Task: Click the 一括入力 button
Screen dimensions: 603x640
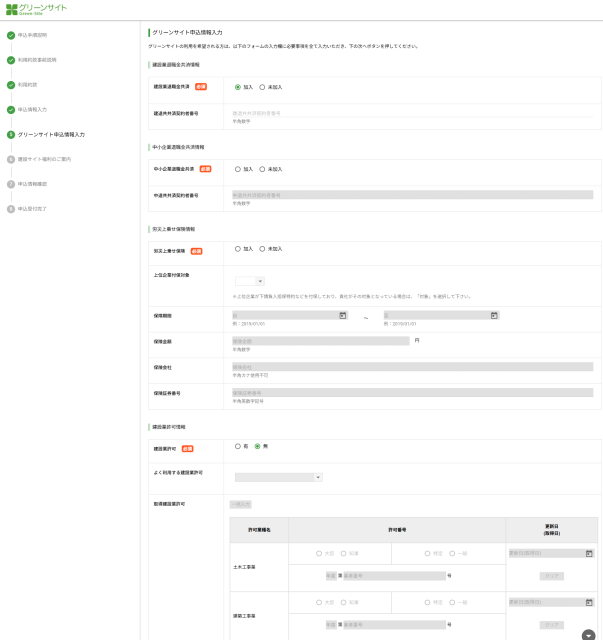Action: coord(240,504)
